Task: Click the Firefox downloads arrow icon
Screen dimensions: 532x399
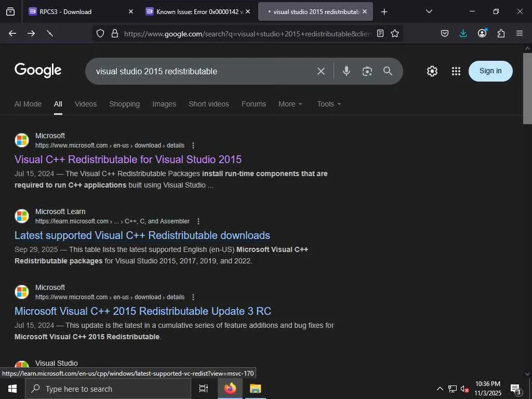Action: (x=463, y=33)
